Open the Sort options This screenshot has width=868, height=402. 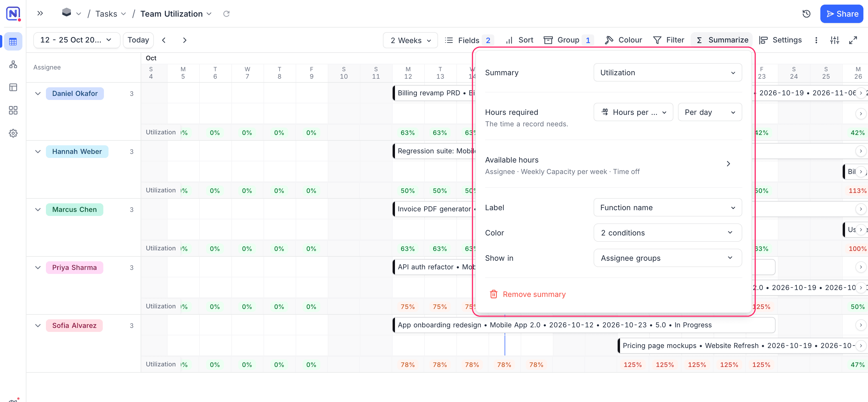pyautogui.click(x=519, y=40)
